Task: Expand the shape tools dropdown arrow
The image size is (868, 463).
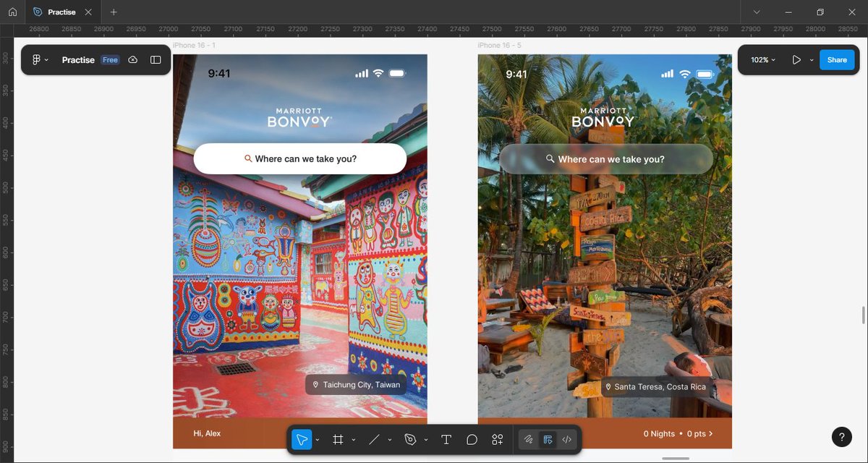Action: (x=389, y=440)
